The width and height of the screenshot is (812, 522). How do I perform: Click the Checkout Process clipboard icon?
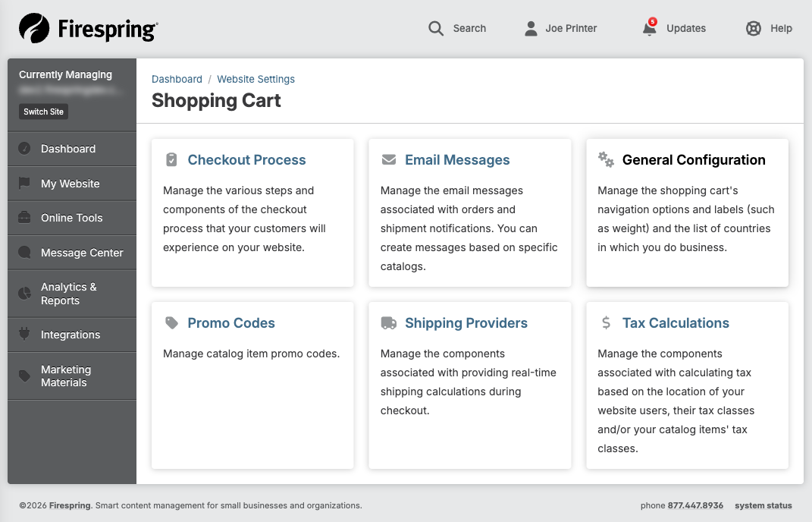[x=171, y=159]
